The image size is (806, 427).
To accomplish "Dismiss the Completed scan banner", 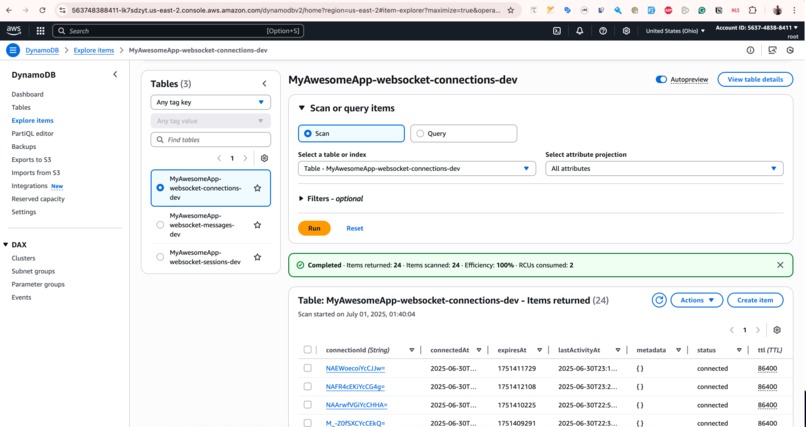I will [x=780, y=265].
